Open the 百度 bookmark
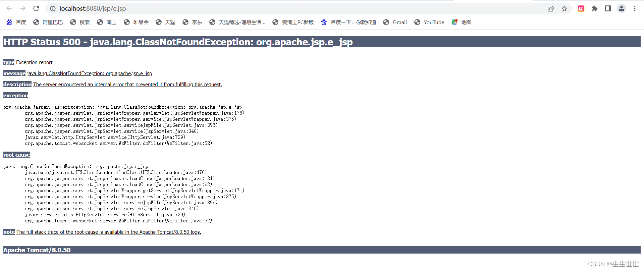Screen dimensions: 644x270 16,22
